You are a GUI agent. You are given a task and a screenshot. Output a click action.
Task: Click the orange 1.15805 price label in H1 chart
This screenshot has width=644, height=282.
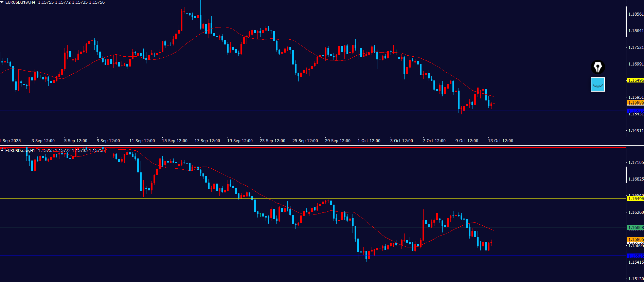click(635, 239)
